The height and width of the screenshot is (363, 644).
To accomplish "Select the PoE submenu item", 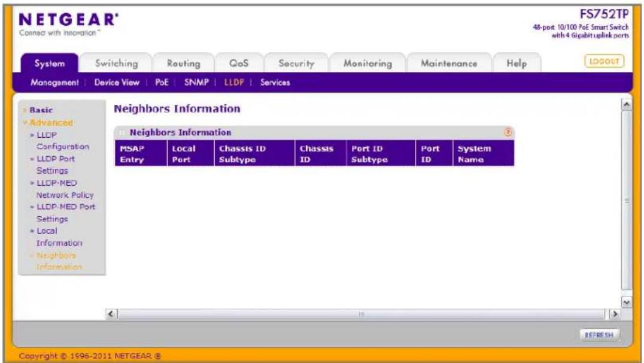I will [162, 82].
